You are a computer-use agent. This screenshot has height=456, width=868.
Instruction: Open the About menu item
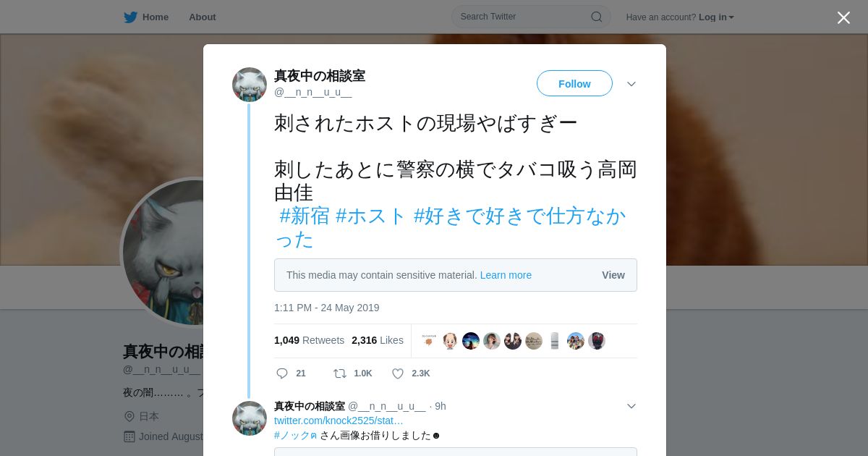[203, 17]
